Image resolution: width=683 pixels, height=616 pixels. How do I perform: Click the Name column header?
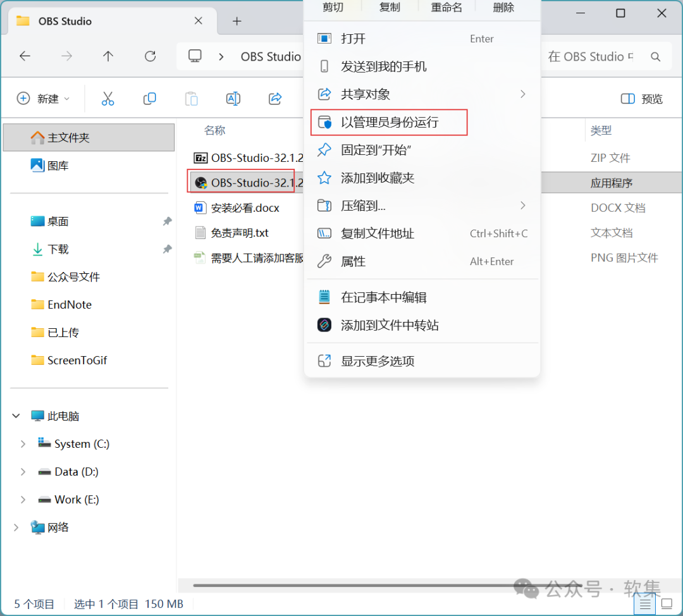click(x=215, y=130)
